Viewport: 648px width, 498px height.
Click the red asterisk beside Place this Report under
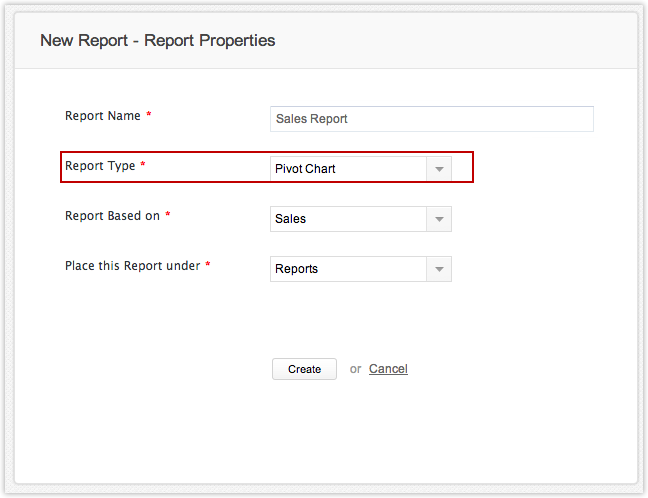208,266
